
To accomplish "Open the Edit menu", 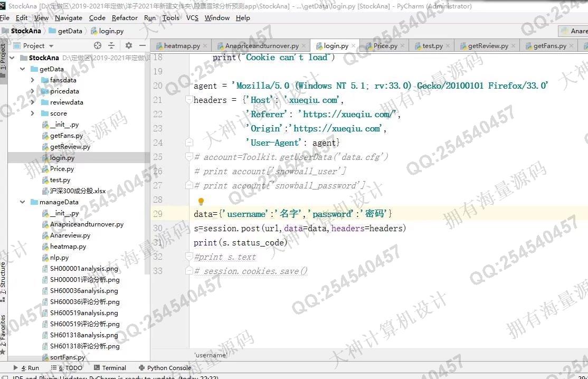I will (21, 17).
